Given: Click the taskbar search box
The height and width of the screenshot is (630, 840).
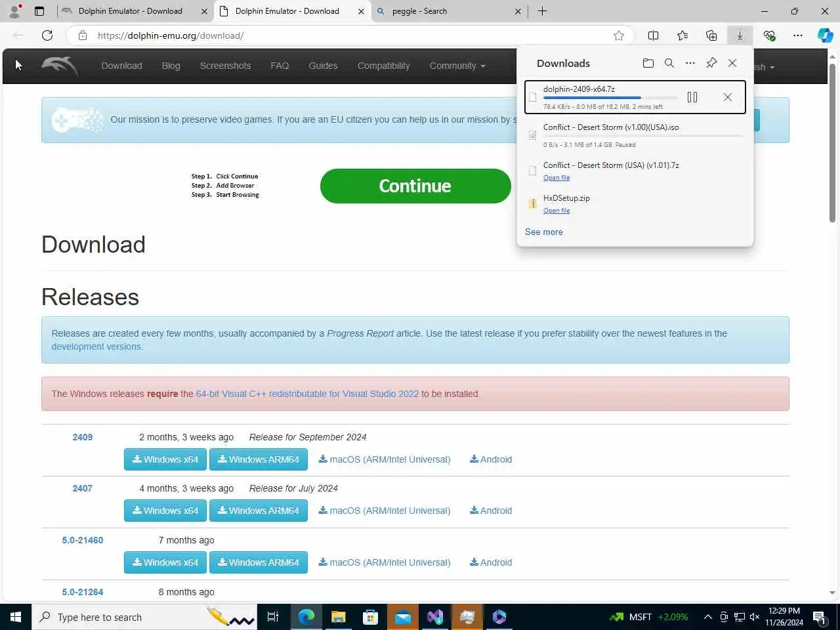Looking at the screenshot, I should [144, 617].
